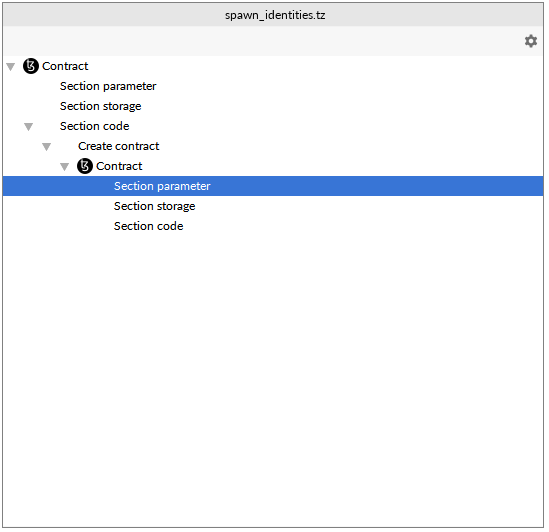Click blank space right of Section storage under nested Contract

[x=368, y=206]
